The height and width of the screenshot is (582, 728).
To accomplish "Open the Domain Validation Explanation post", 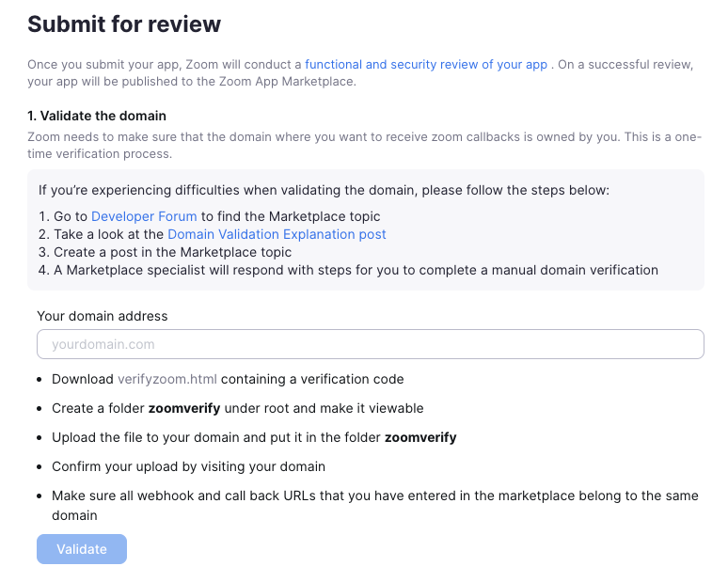I will tap(277, 234).
